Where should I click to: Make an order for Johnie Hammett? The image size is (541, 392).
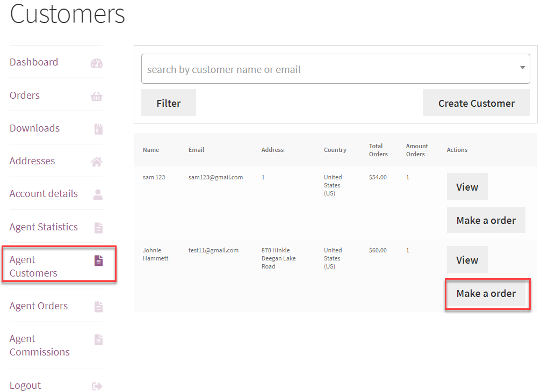[x=486, y=294]
